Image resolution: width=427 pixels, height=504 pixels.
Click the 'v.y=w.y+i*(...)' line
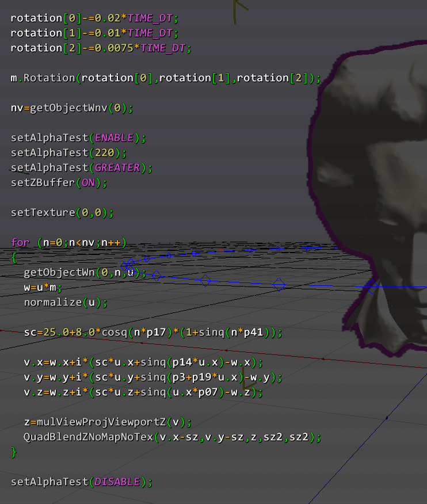click(153, 377)
